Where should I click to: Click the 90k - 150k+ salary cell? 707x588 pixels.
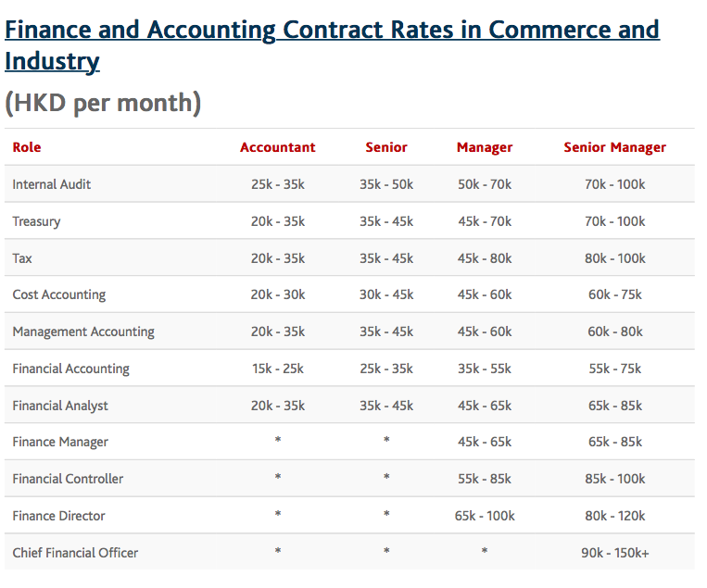pos(614,553)
